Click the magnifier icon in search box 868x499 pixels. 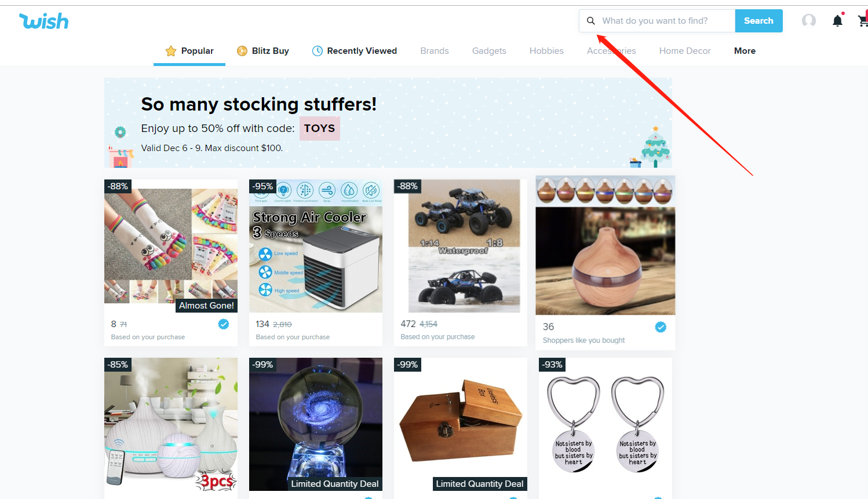[590, 21]
